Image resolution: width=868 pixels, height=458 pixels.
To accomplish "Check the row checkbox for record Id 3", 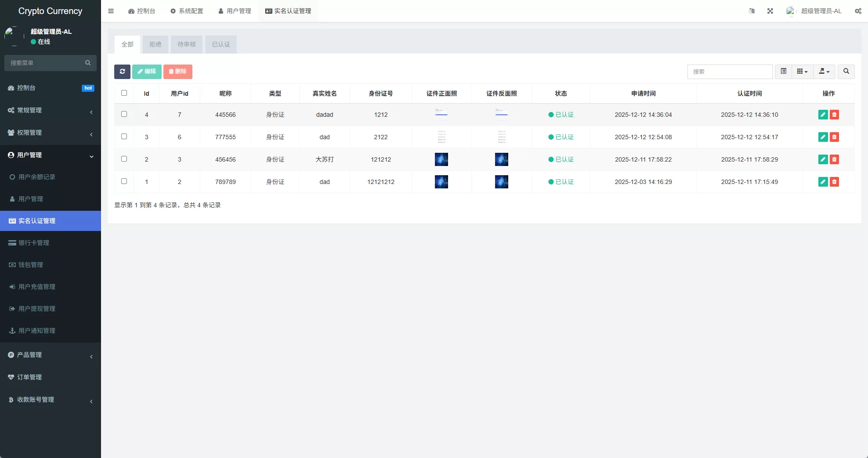I will (x=124, y=136).
